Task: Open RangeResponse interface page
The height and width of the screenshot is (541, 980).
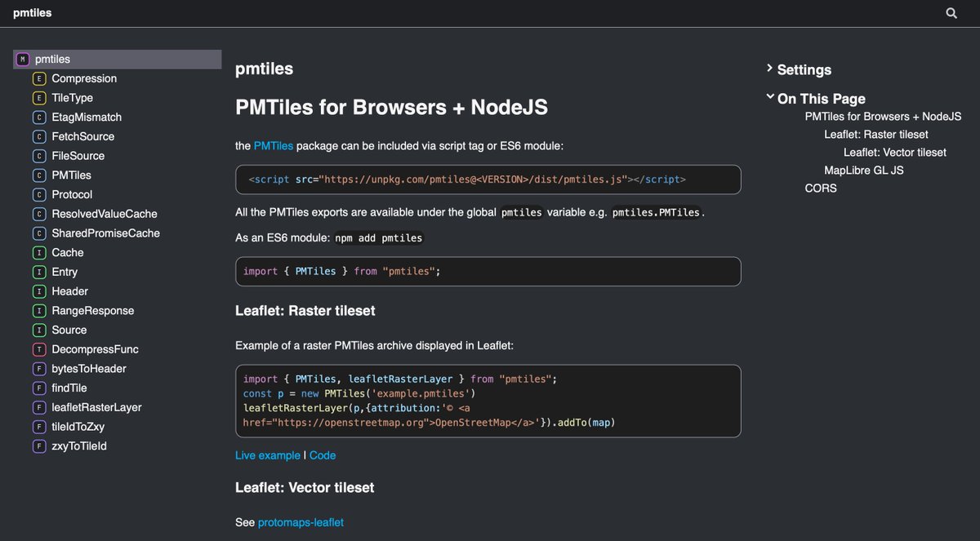Action: 93,311
